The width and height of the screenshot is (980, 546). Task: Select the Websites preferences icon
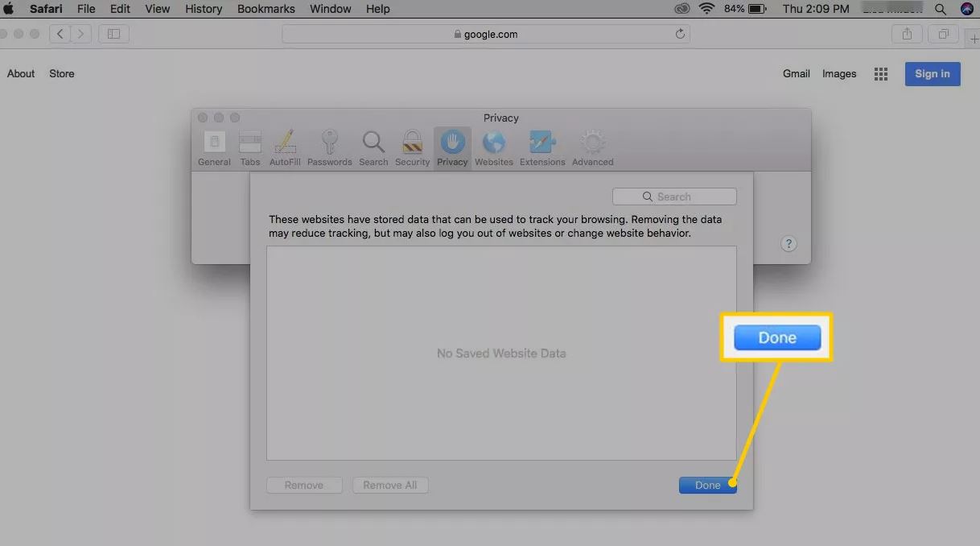coord(493,147)
